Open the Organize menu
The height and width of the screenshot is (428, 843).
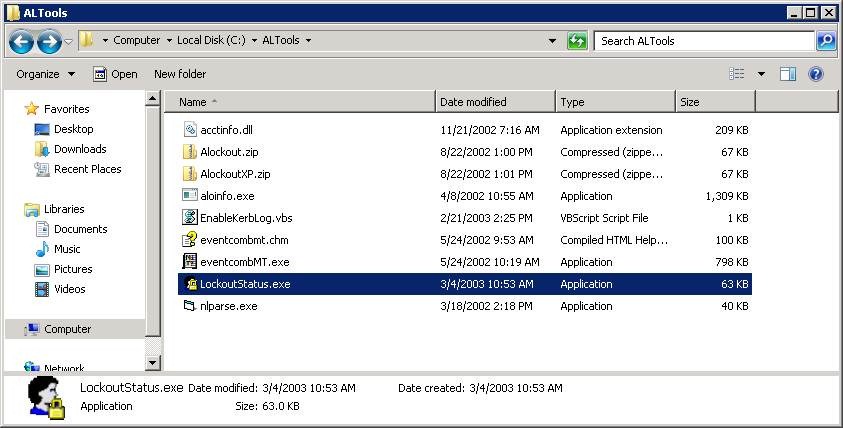46,74
